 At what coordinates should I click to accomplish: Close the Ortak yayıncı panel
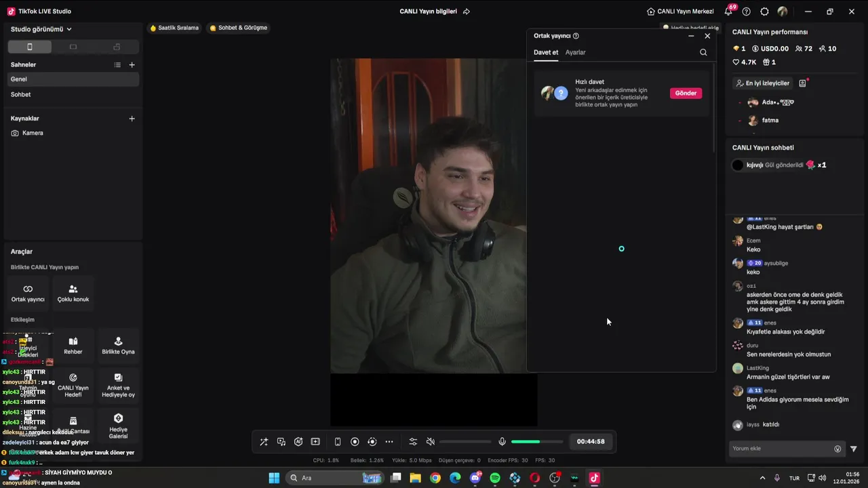pyautogui.click(x=707, y=36)
